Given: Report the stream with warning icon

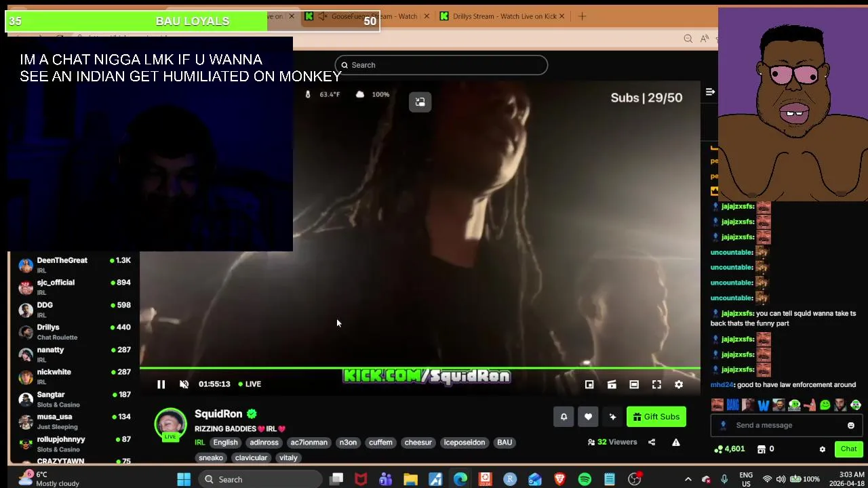Looking at the screenshot, I should pyautogui.click(x=676, y=442).
